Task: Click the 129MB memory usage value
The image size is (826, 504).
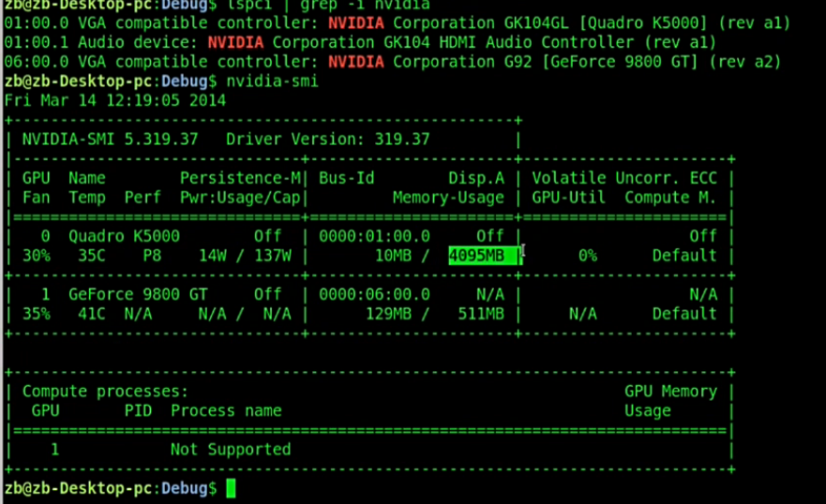Action: 388,314
